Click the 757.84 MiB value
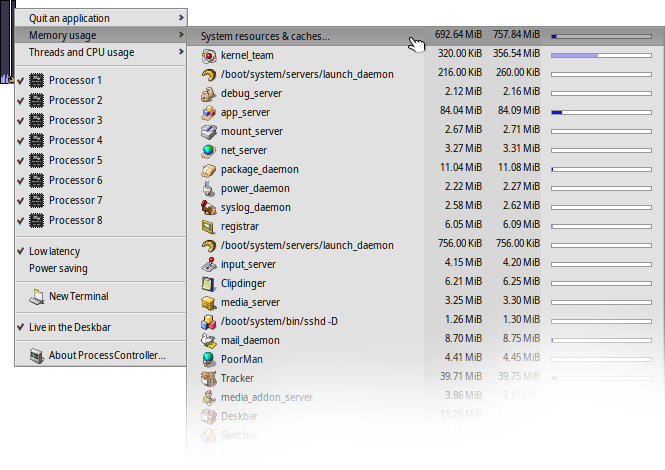The width and height of the screenshot is (665, 470). [516, 34]
